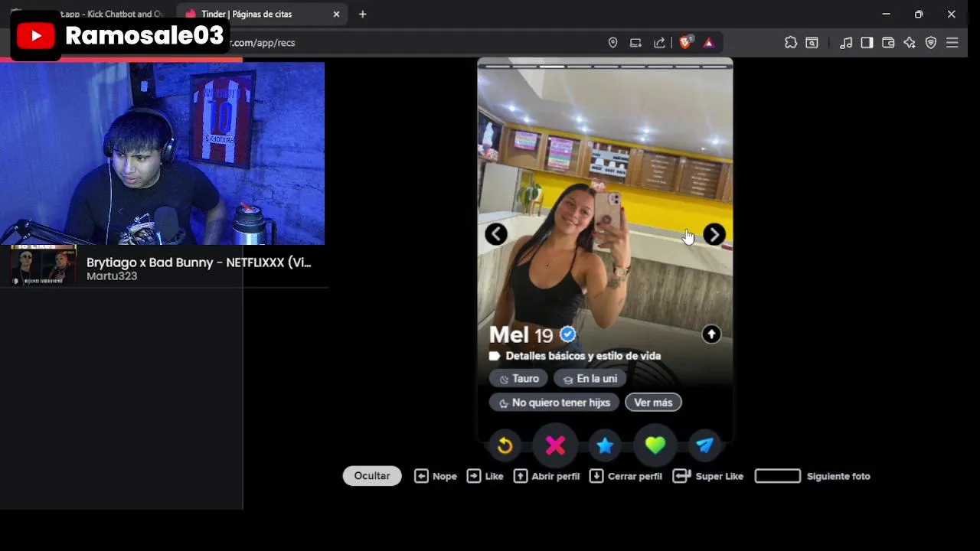Click the share page icon in address bar
This screenshot has height=551, width=980.
(x=659, y=43)
